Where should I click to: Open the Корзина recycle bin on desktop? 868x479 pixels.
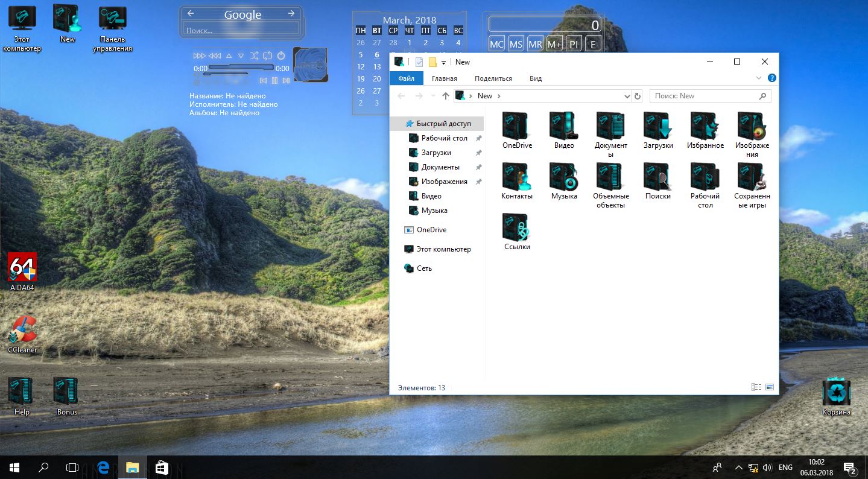tap(836, 393)
